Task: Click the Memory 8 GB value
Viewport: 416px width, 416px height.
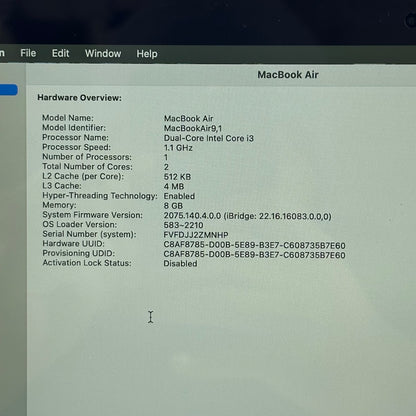Action: [173, 206]
